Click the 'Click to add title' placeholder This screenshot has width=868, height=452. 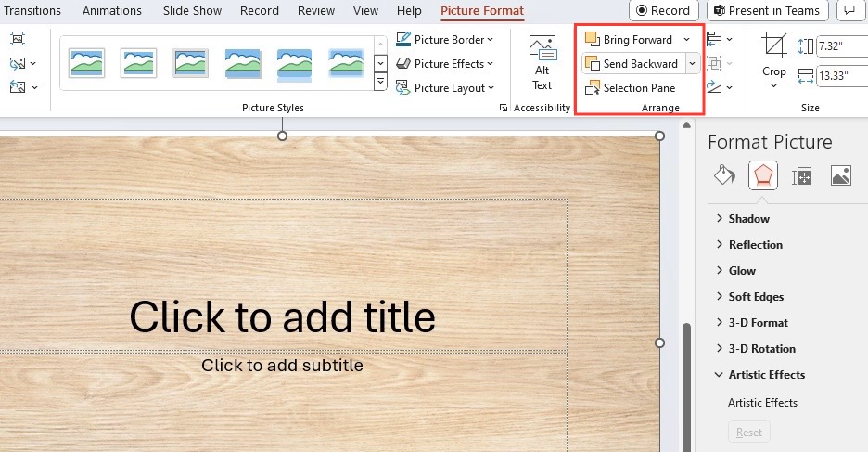(x=282, y=316)
